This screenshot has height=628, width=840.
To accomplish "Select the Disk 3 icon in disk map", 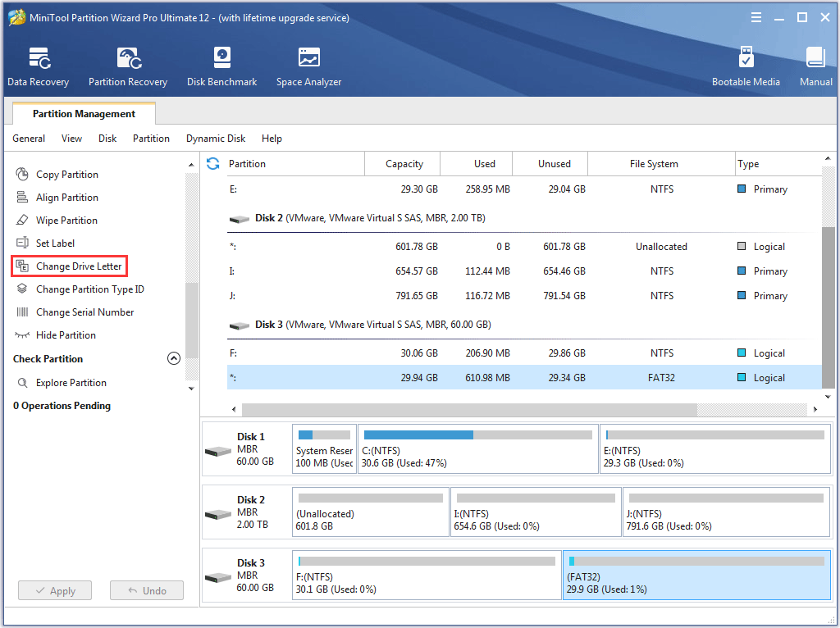I will [x=218, y=578].
